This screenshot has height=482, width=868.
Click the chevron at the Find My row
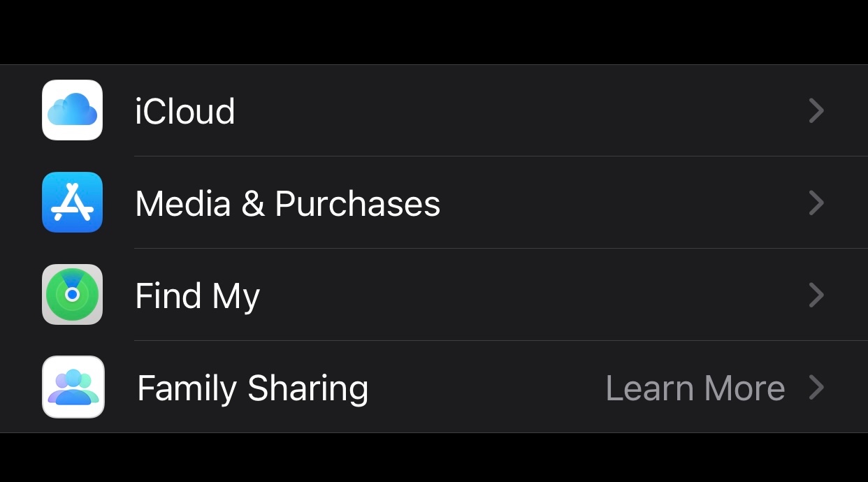tap(816, 295)
